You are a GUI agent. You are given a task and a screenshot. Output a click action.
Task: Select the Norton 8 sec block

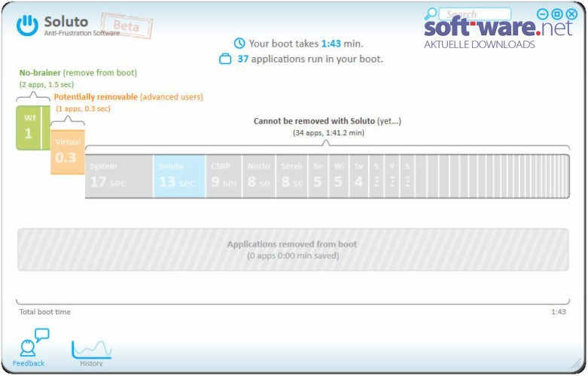click(x=259, y=176)
